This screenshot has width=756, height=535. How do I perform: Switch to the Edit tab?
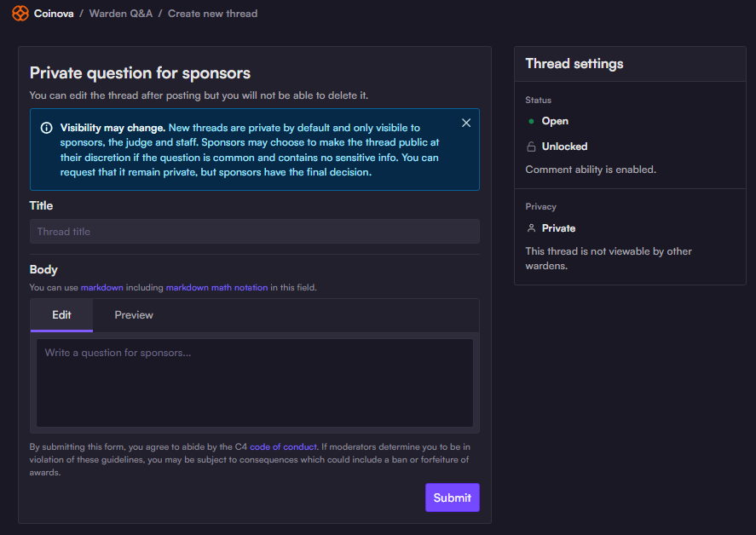(x=61, y=315)
